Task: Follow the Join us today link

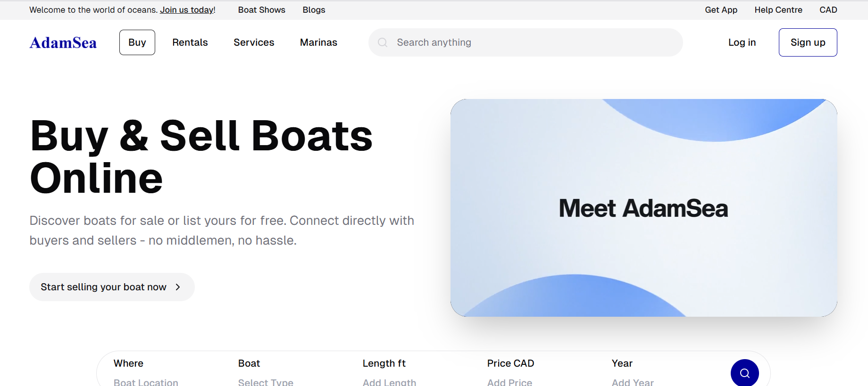Action: 187,10
